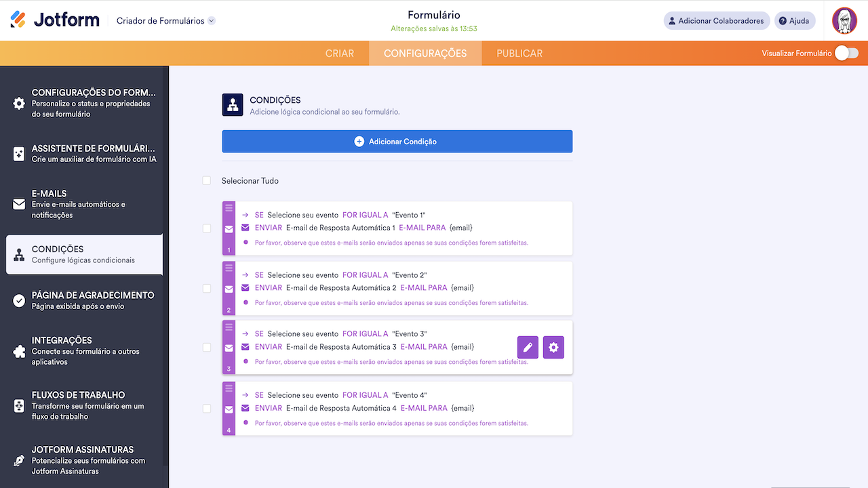Image resolution: width=868 pixels, height=488 pixels.
Task: Open the Criador de Formulários dropdown
Action: pyautogui.click(x=166, y=21)
